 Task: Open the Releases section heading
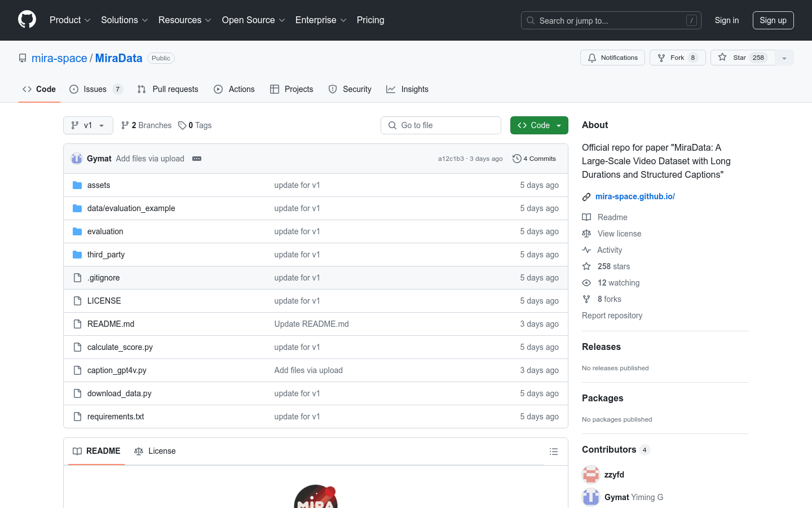tap(601, 347)
